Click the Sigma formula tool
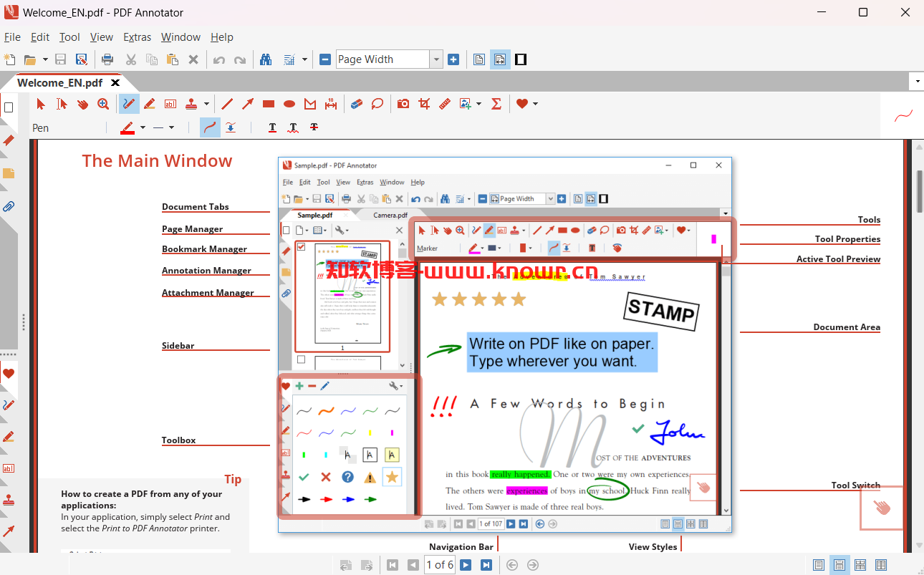924x575 pixels. coord(496,104)
